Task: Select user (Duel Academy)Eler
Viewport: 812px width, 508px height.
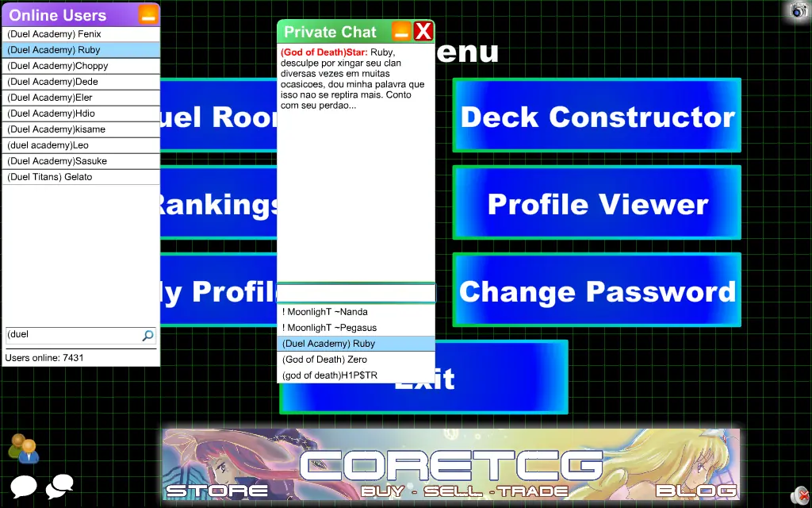Action: click(x=81, y=98)
